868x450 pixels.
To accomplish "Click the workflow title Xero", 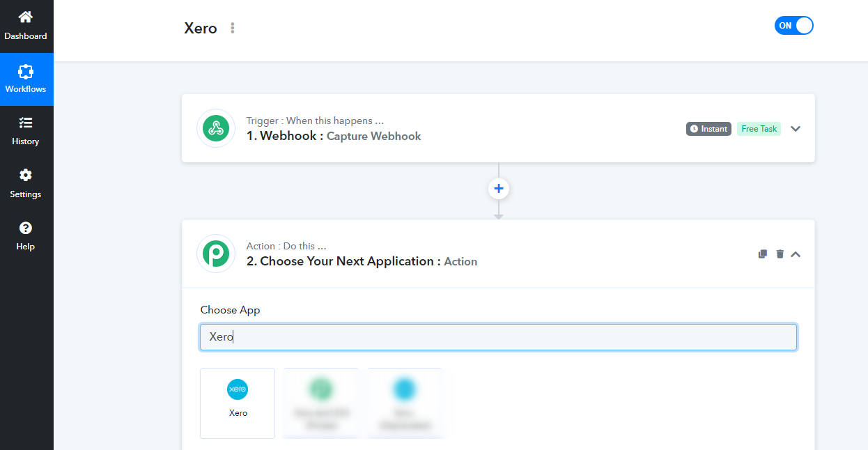I will tap(201, 29).
